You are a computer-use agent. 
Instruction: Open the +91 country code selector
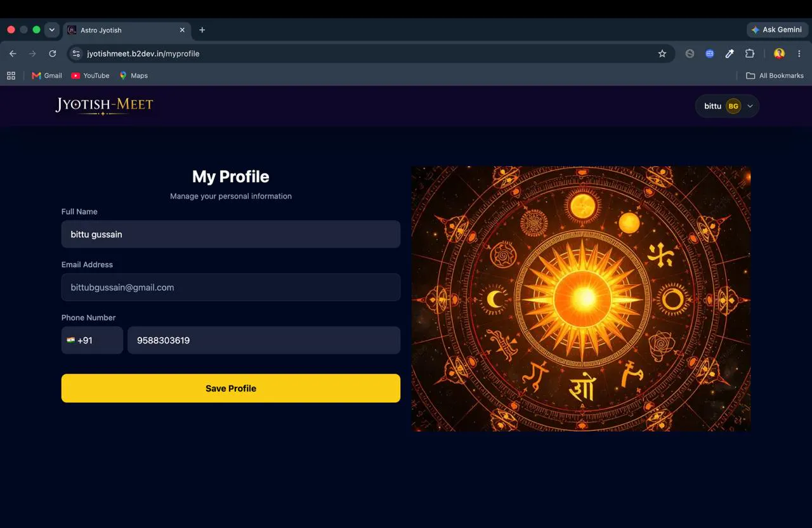pyautogui.click(x=92, y=340)
